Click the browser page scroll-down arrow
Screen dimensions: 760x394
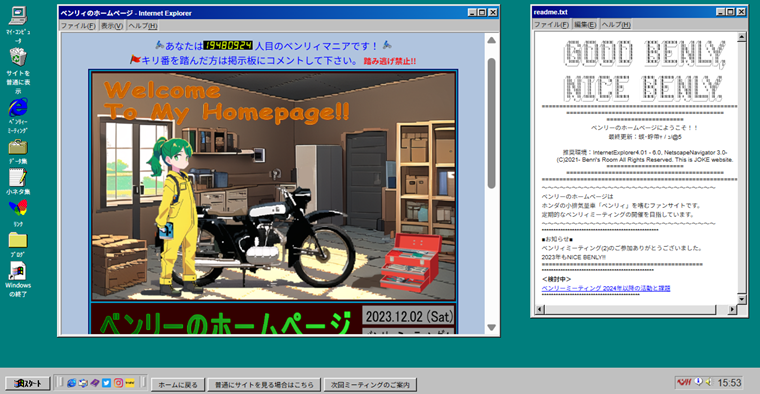pos(491,328)
